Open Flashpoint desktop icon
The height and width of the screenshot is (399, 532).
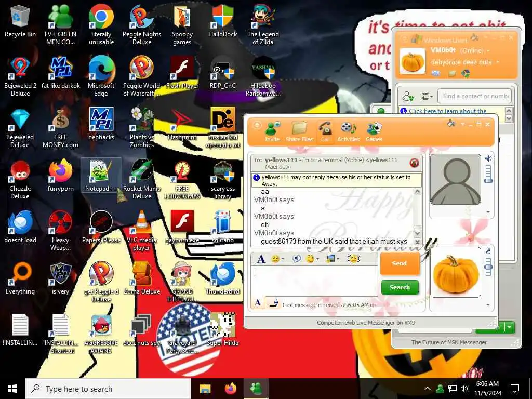182,124
